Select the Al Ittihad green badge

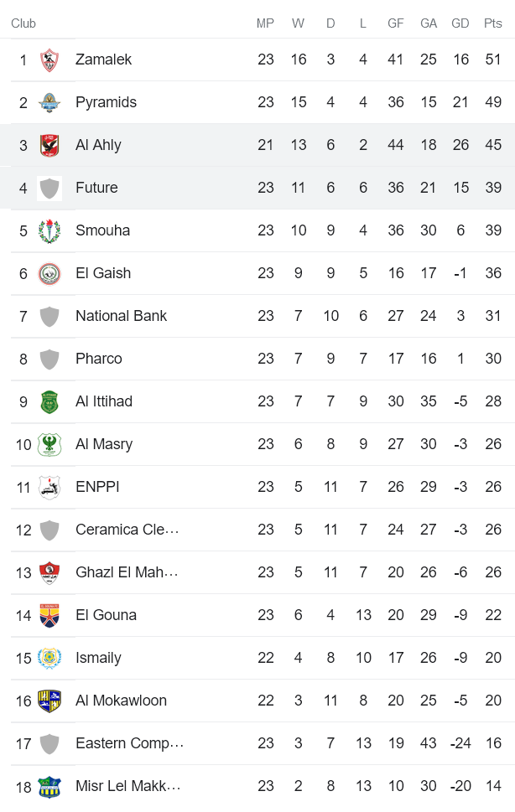click(x=50, y=401)
